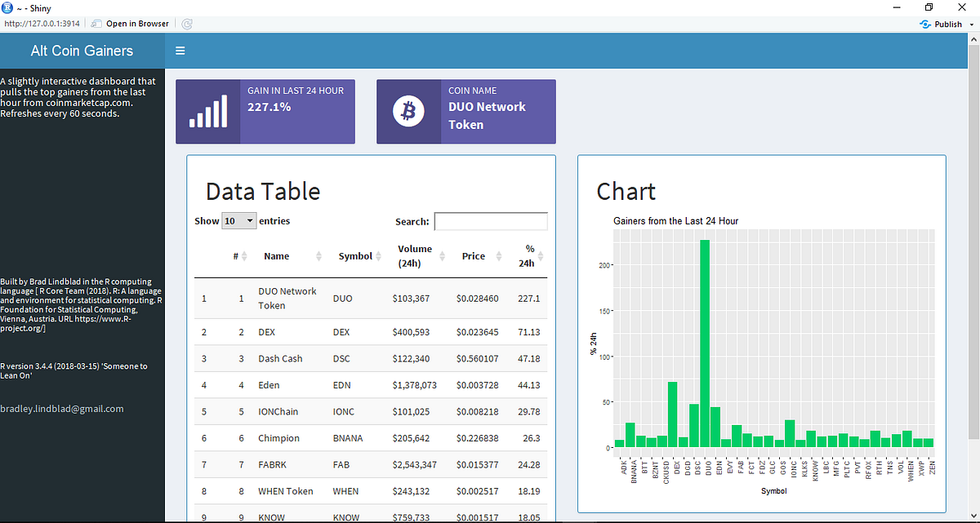Click the reload icon in the Shiny toolbar

click(186, 24)
